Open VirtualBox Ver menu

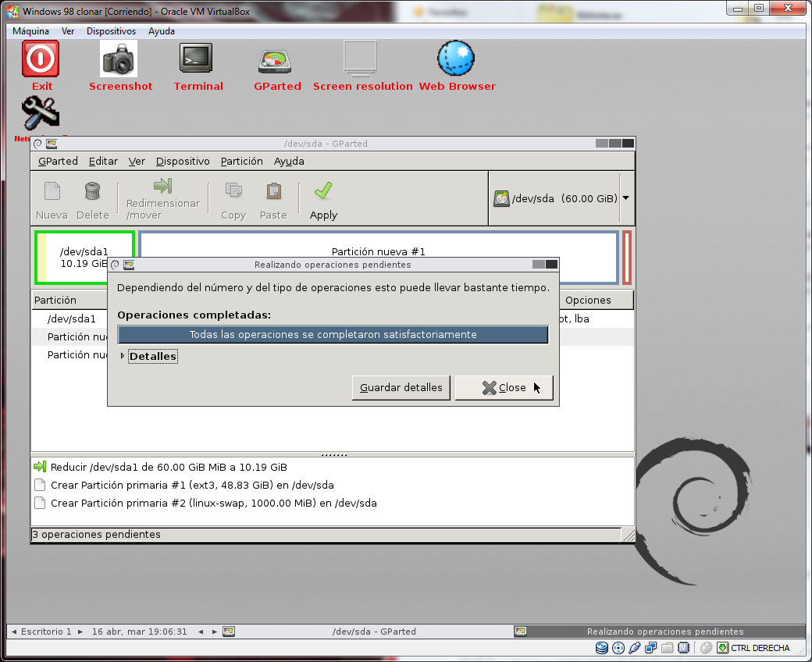point(68,31)
